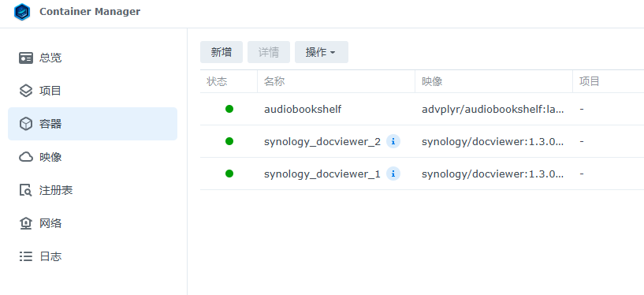The width and height of the screenshot is (644, 295).
Task: Click 项目 dash cell in audiobookshelf row
Action: 582,110
